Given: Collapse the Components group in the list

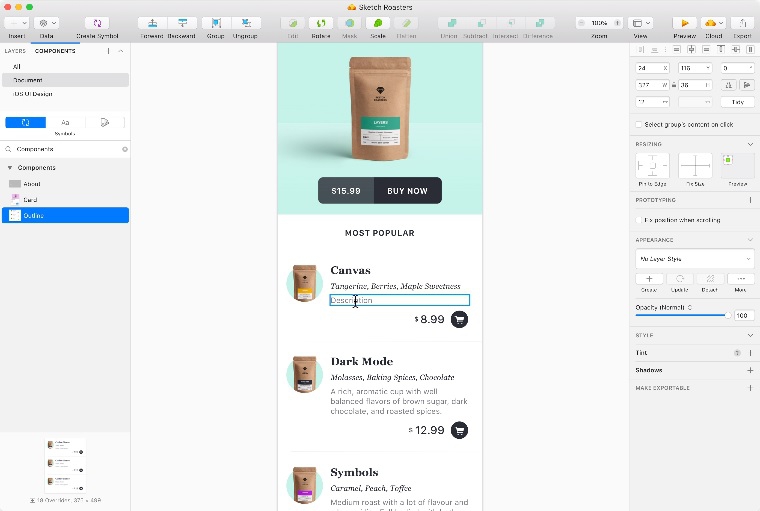Looking at the screenshot, I should [x=10, y=168].
